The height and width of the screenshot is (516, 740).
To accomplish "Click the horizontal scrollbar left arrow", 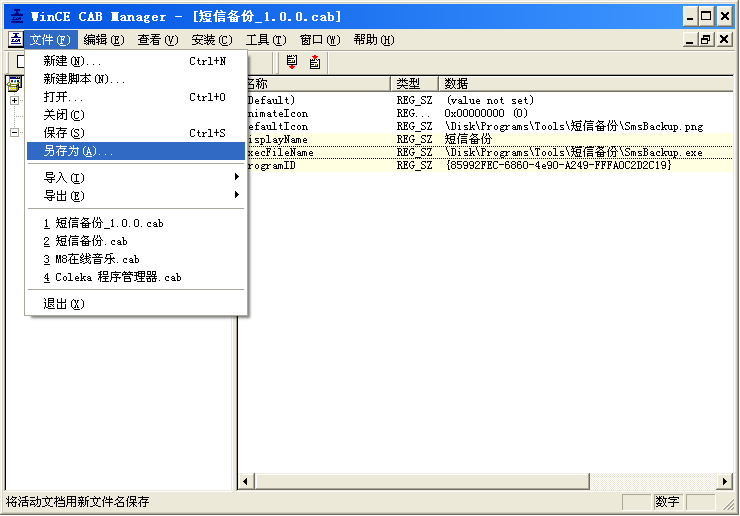I will [245, 482].
